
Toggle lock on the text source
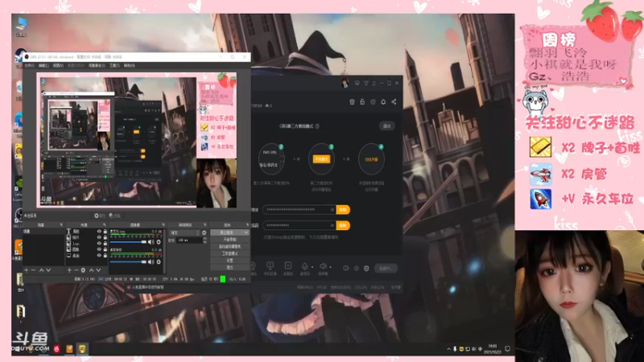click(105, 232)
